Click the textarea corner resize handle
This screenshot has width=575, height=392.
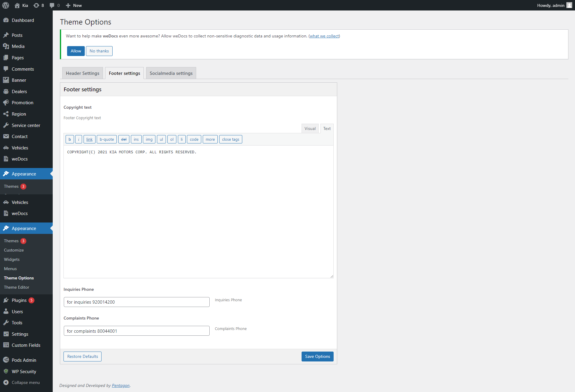tap(332, 276)
